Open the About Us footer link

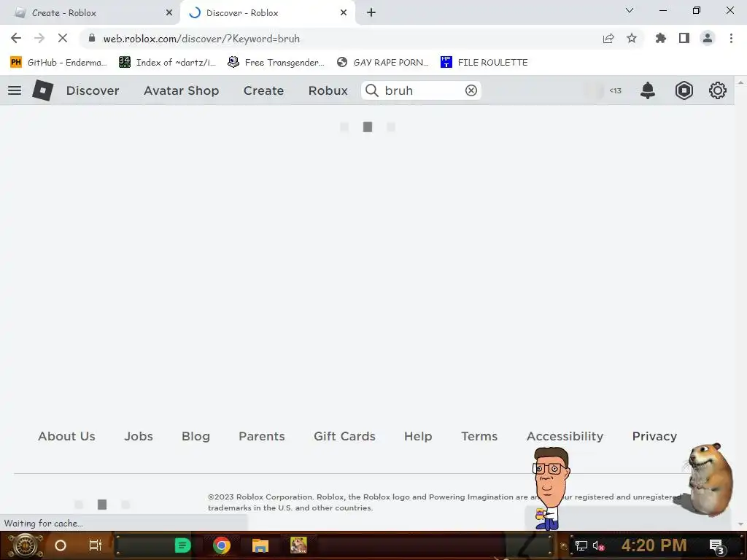coord(66,436)
